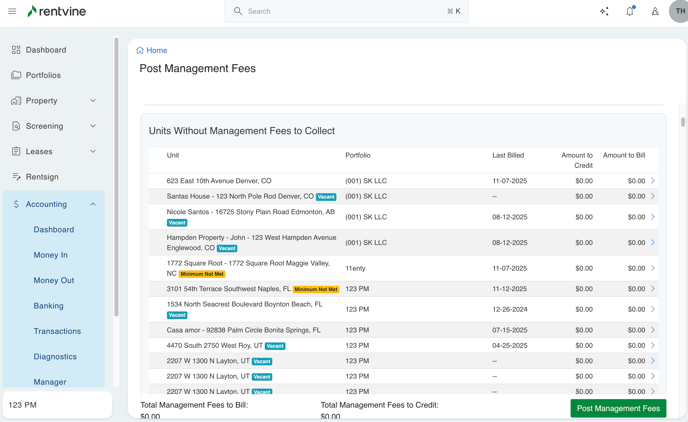Select Diagnostics in the sidebar
Image resolution: width=688 pixels, height=422 pixels.
55,357
